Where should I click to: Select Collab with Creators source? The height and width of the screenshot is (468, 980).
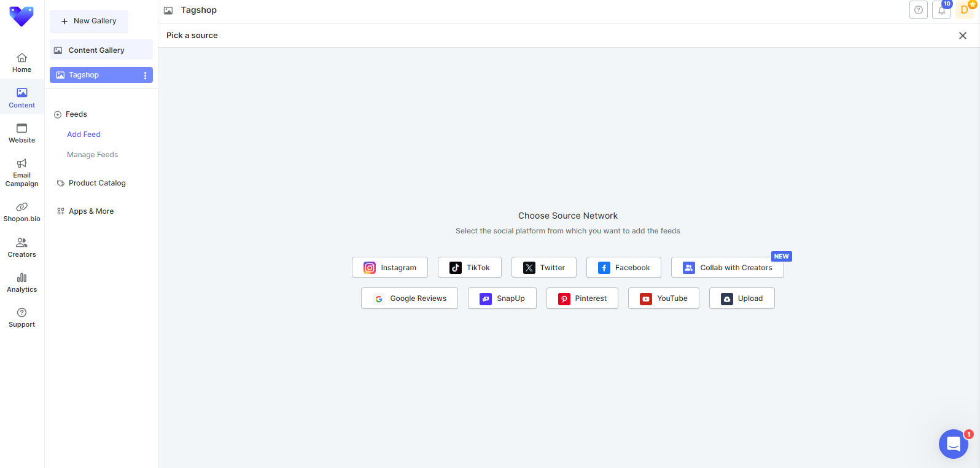[x=728, y=268]
